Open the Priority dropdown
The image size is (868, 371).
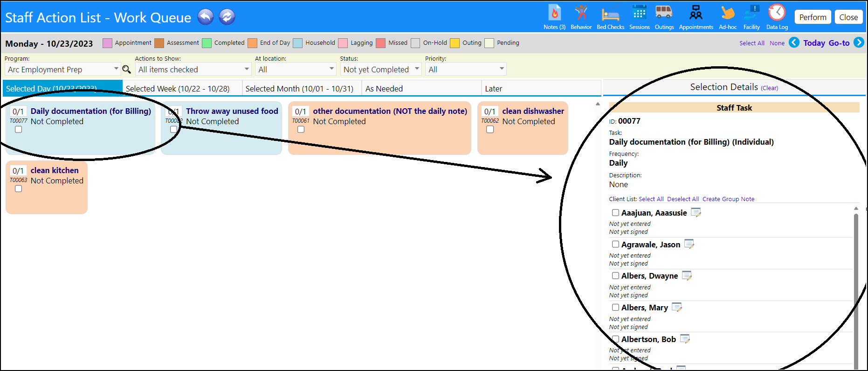point(466,69)
